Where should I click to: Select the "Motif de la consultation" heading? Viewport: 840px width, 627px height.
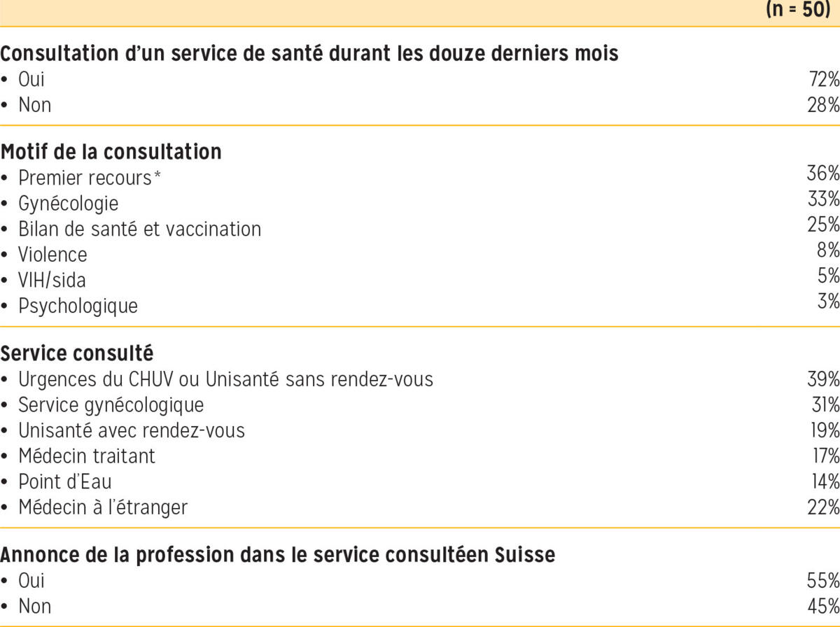click(111, 152)
